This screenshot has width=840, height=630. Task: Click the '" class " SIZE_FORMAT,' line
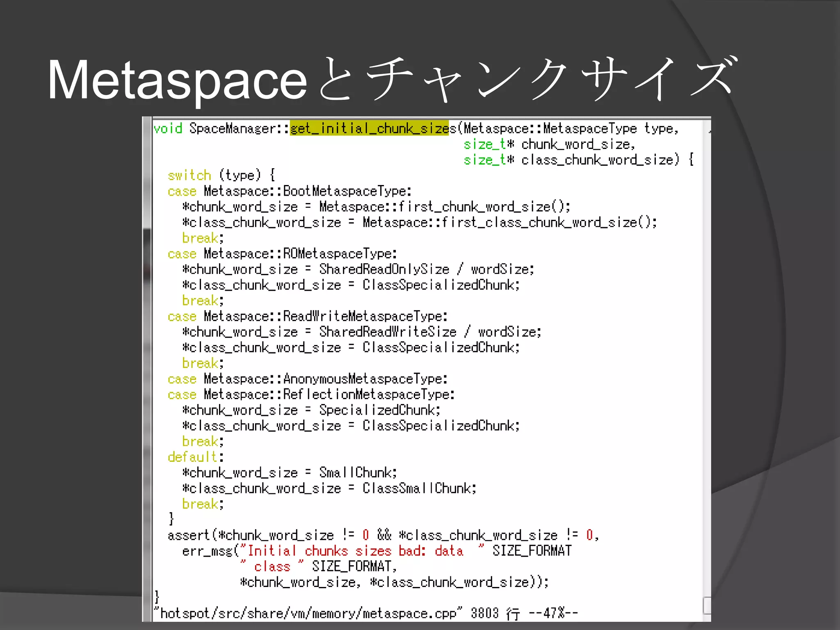[x=319, y=566]
